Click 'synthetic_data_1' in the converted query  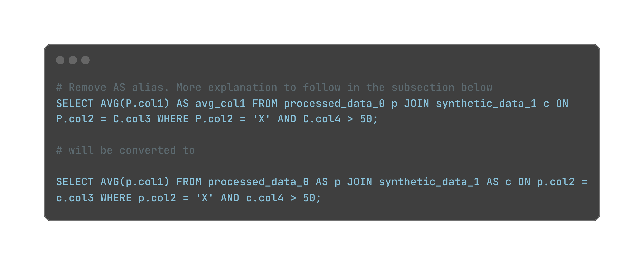coord(429,182)
